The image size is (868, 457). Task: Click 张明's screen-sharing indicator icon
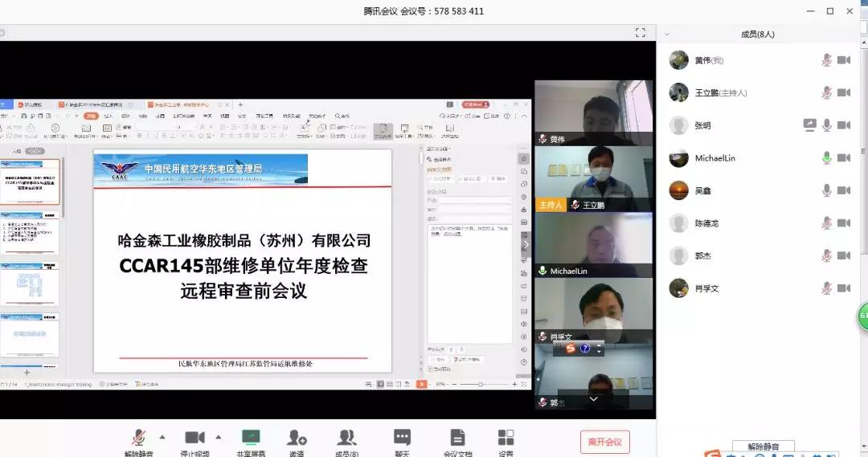[x=810, y=125]
